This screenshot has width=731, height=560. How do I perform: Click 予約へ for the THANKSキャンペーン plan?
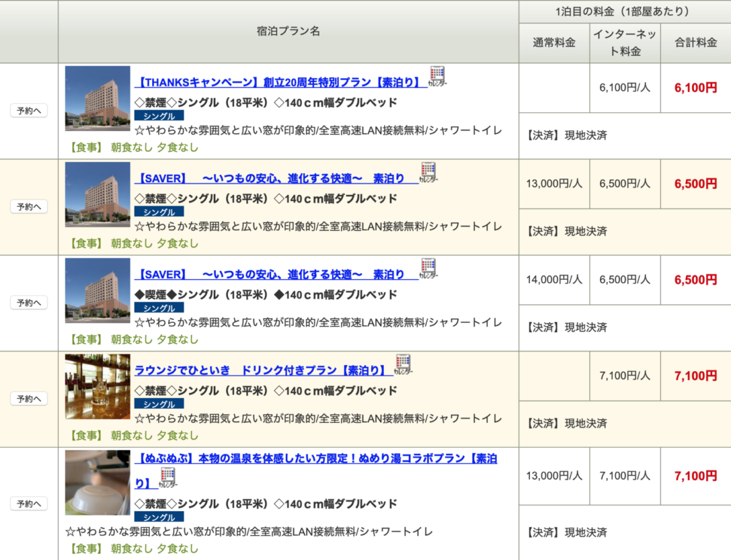point(29,111)
